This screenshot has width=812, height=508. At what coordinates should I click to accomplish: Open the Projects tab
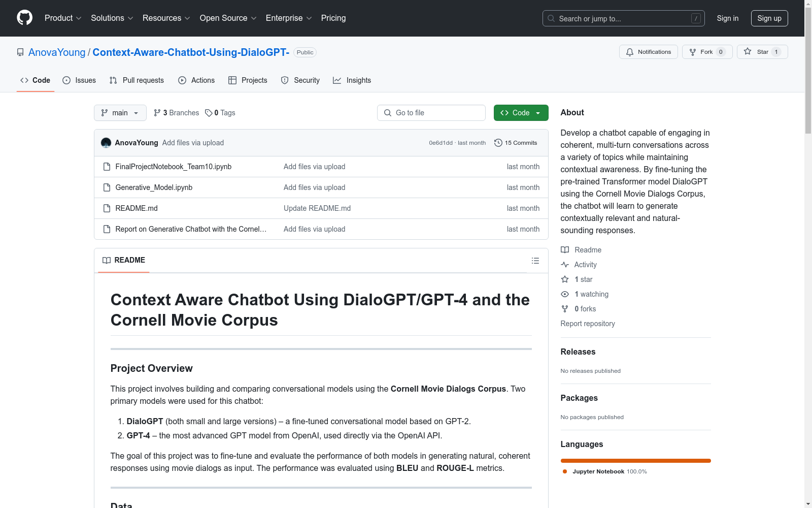point(248,80)
